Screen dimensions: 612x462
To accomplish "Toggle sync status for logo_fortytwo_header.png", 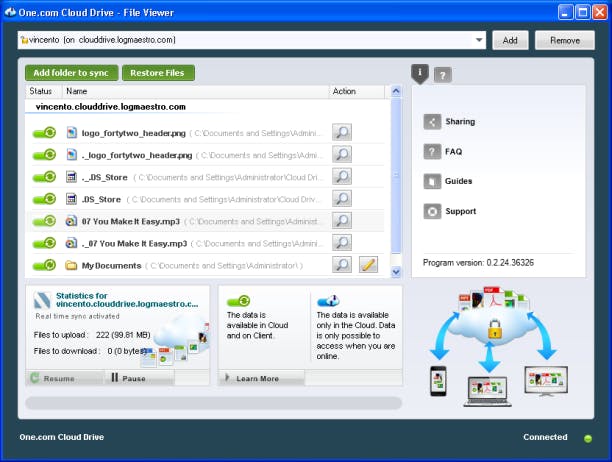I will tap(44, 133).
